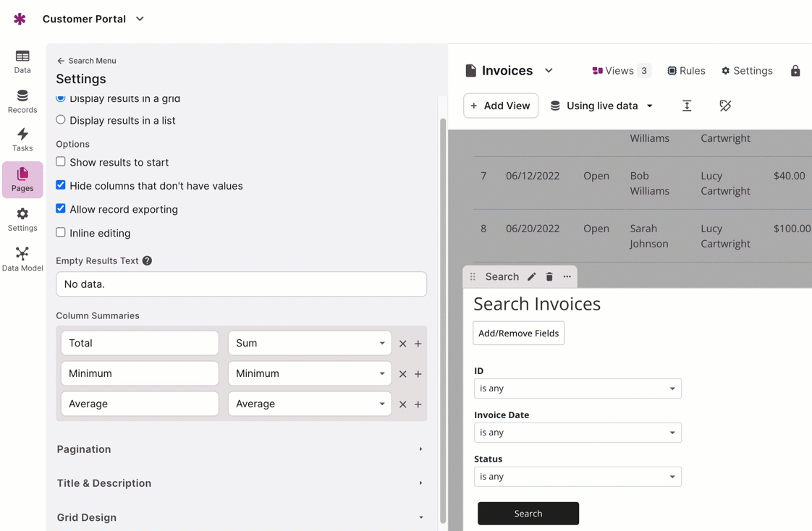Enable the Show results to start checkbox
This screenshot has height=531, width=812.
tap(61, 162)
